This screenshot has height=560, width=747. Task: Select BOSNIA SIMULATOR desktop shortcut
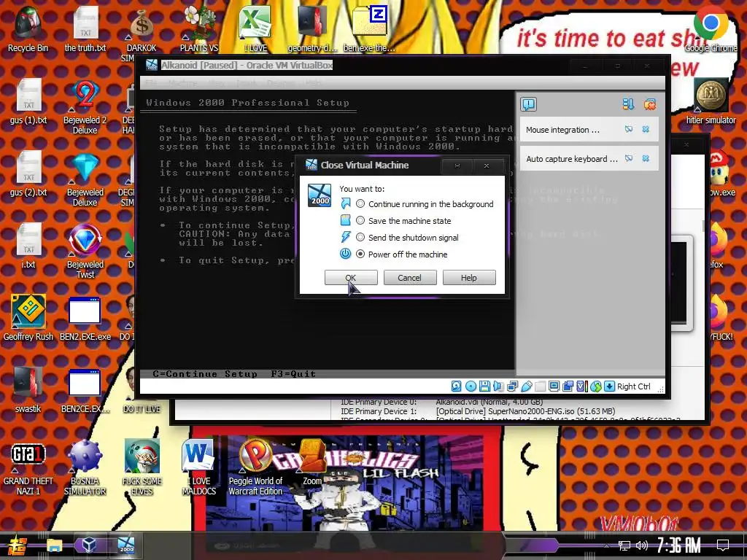point(85,467)
